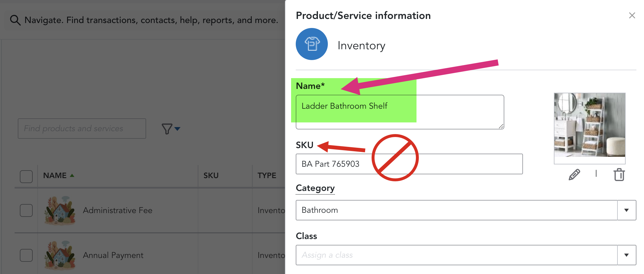
Task: Click the blue Inventory shirt icon
Action: 312,44
